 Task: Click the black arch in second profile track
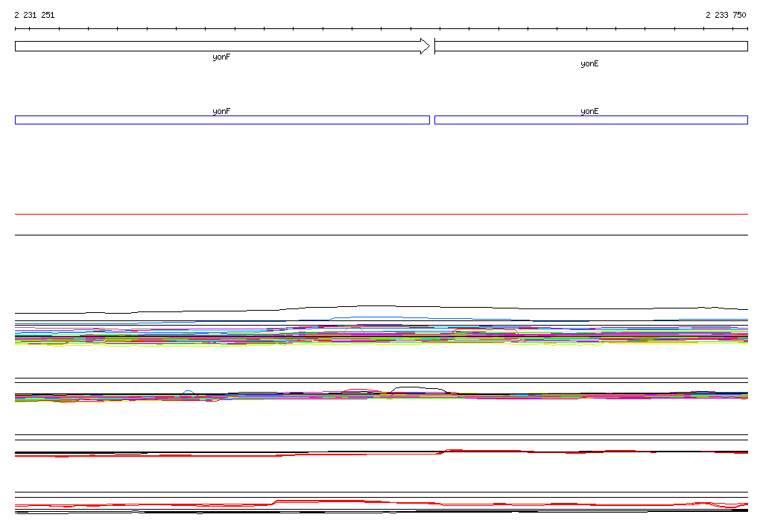pos(420,387)
